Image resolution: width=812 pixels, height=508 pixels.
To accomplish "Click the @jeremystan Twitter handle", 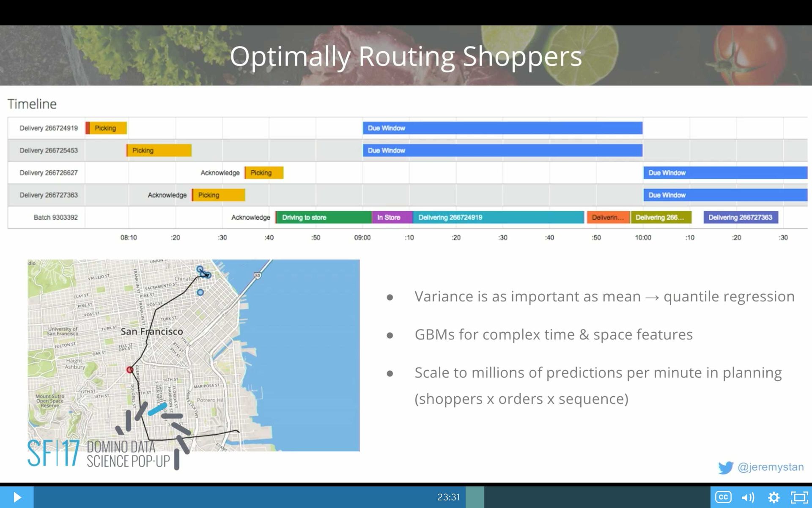I will 771,467.
